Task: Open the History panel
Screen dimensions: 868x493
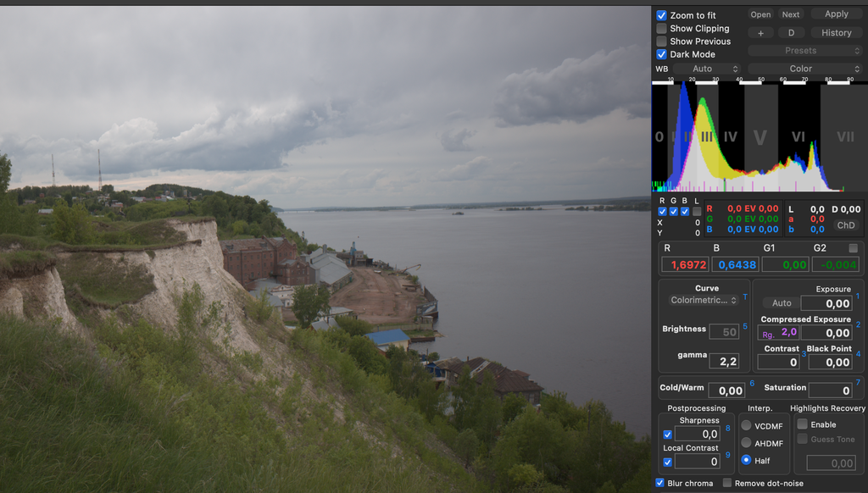Action: point(836,33)
